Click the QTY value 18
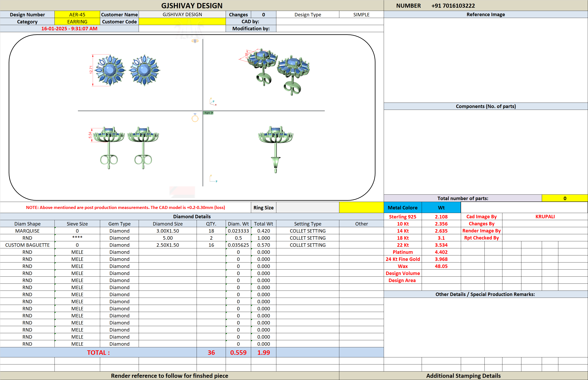 [x=211, y=231]
